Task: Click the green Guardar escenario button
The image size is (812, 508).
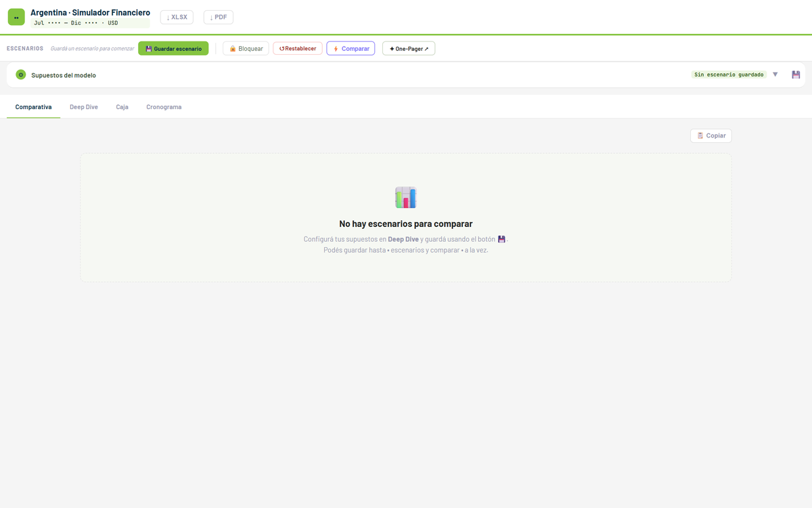Action: [173, 49]
